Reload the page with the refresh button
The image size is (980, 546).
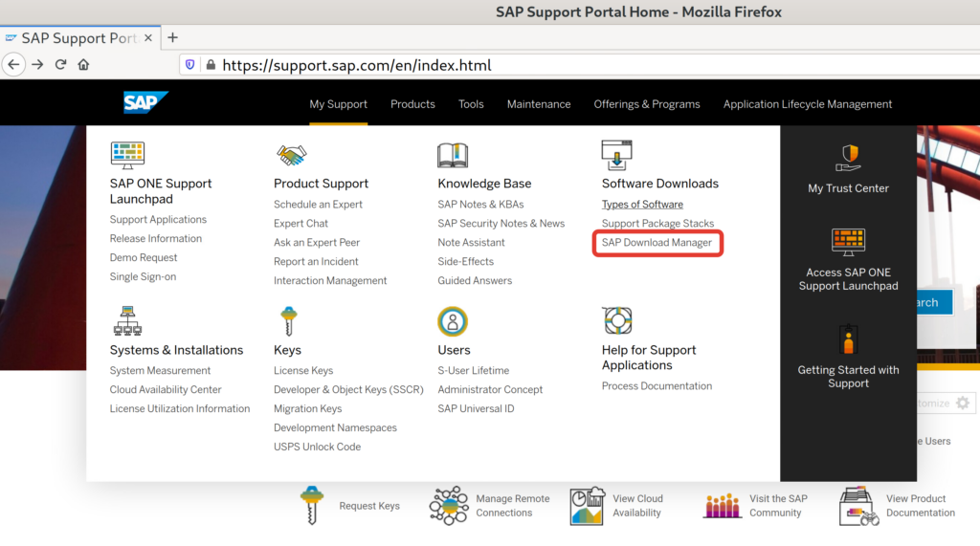coord(60,65)
